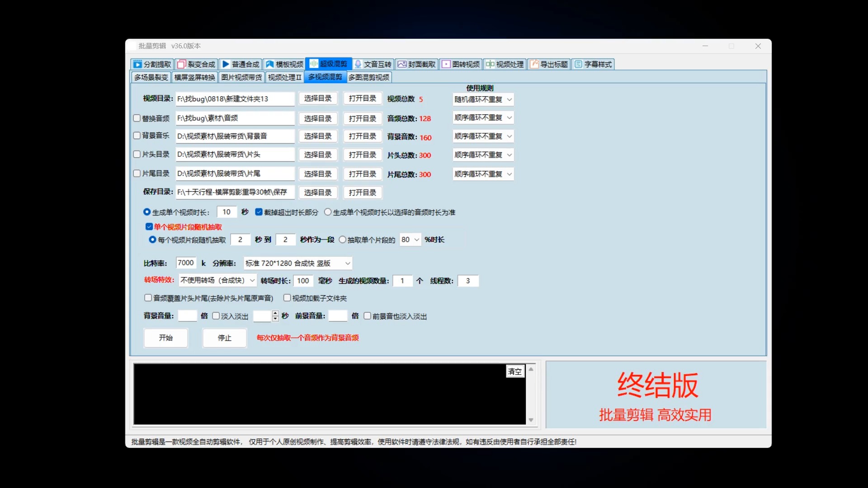Screen dimensions: 868x488
Task: Open the 文音互转 microphone icon
Action: pyautogui.click(x=358, y=64)
